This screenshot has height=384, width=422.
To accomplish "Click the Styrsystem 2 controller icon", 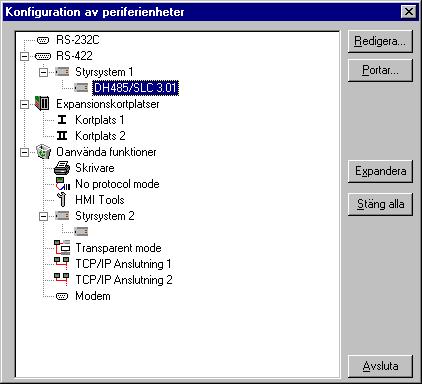I will pyautogui.click(x=62, y=216).
